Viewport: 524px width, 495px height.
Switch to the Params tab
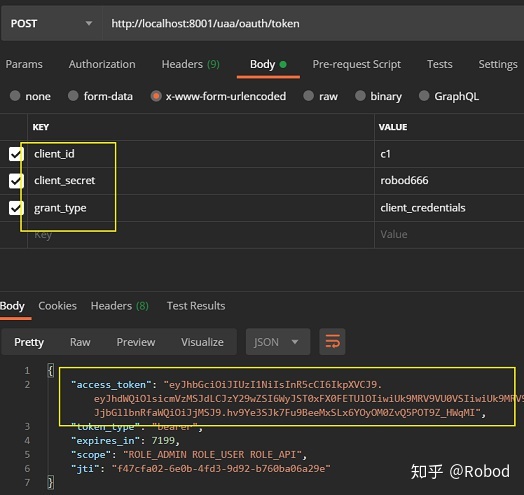(24, 64)
